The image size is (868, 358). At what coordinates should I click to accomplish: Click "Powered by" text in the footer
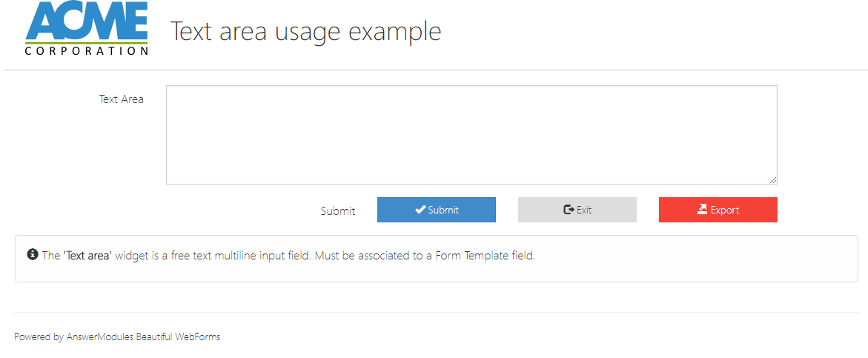coord(39,337)
